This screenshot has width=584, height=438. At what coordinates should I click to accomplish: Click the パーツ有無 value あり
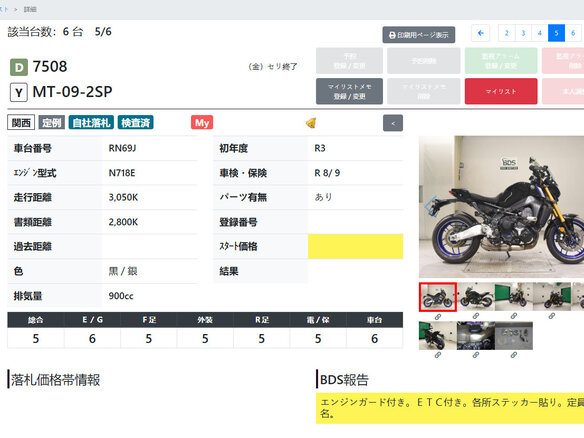(x=323, y=197)
